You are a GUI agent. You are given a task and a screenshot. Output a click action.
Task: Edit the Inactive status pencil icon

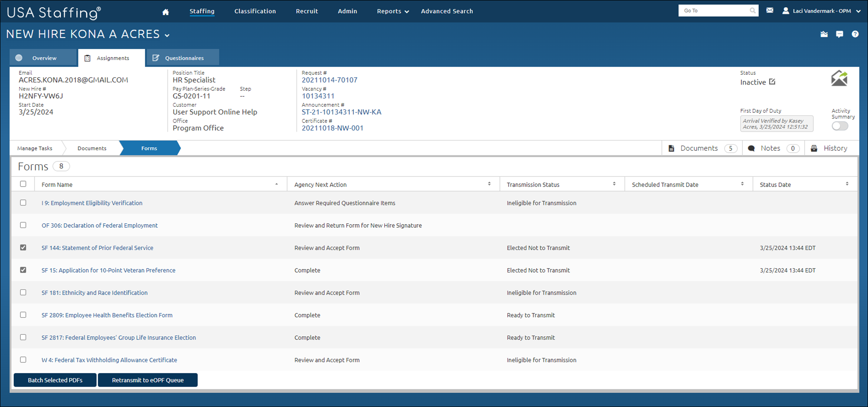[772, 82]
